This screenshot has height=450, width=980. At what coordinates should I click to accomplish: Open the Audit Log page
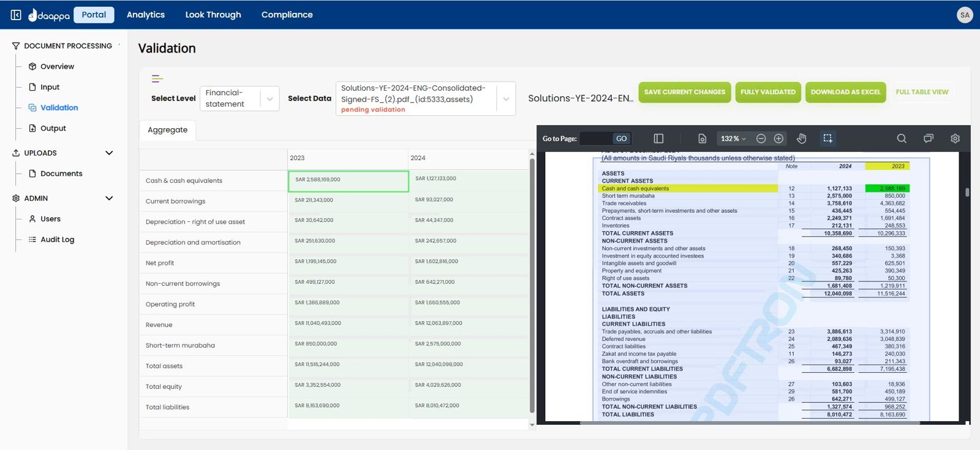(x=57, y=240)
